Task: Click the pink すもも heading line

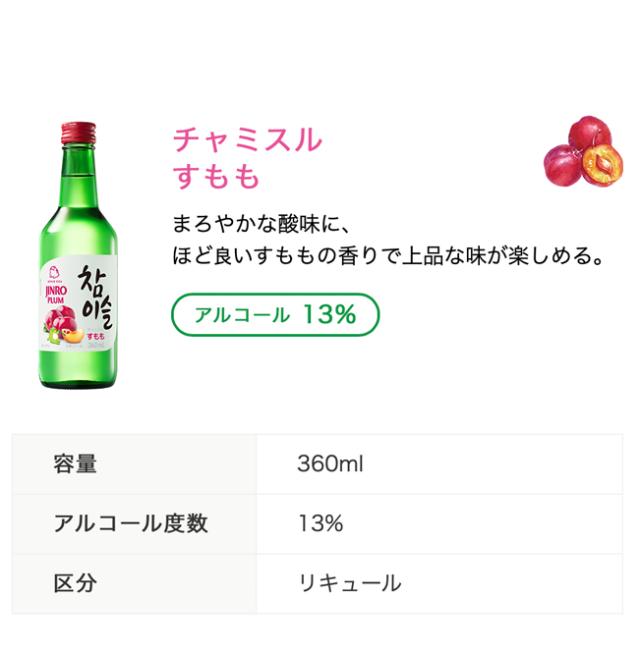Action: point(216,176)
